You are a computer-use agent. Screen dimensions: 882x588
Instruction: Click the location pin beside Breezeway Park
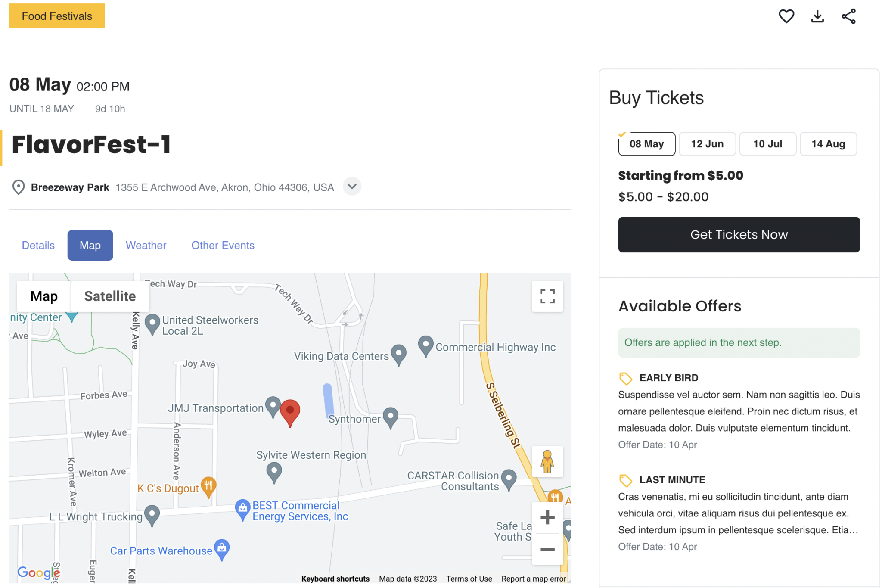(19, 187)
